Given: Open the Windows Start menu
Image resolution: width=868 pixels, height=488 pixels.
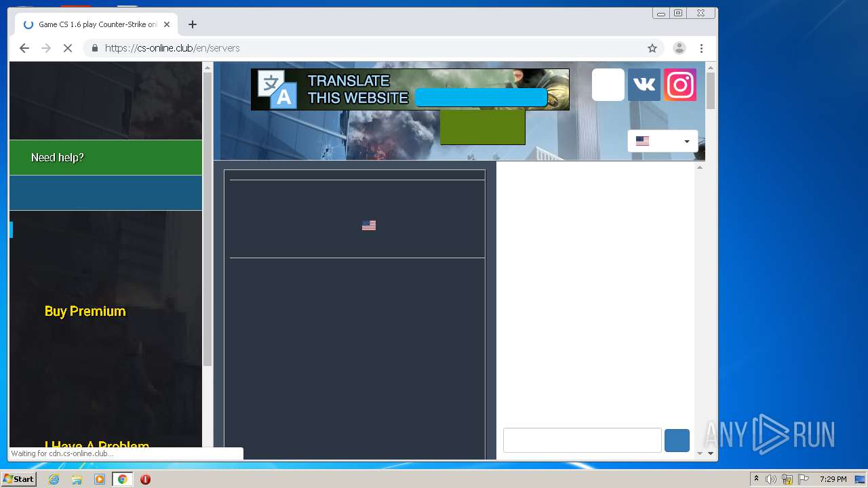Looking at the screenshot, I should 19,479.
